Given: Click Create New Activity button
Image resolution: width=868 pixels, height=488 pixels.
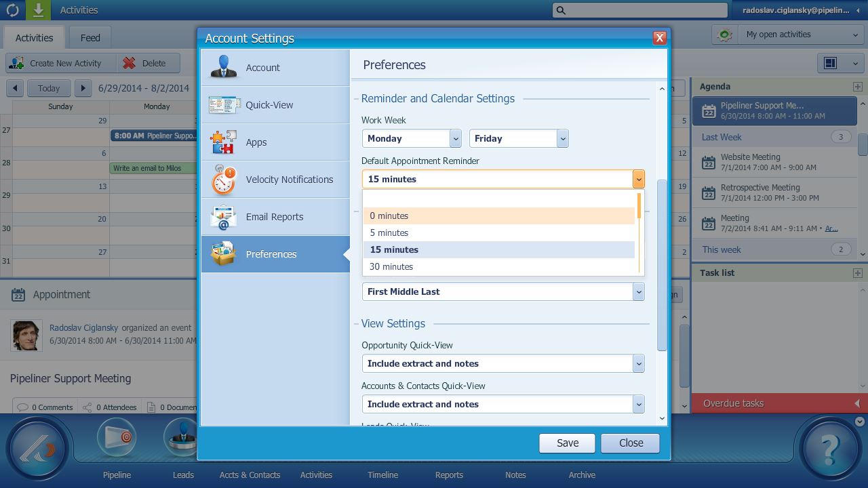Looking at the screenshot, I should (x=62, y=63).
